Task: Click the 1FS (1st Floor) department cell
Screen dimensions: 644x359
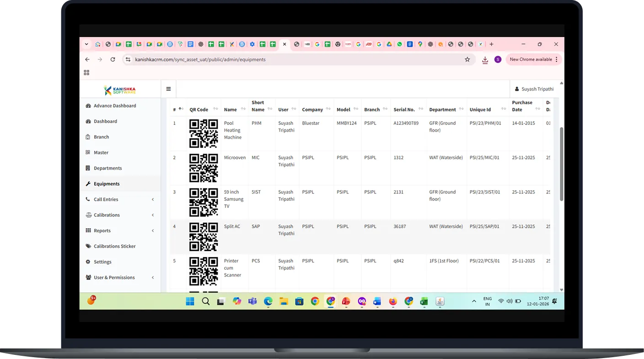Action: coord(444,261)
